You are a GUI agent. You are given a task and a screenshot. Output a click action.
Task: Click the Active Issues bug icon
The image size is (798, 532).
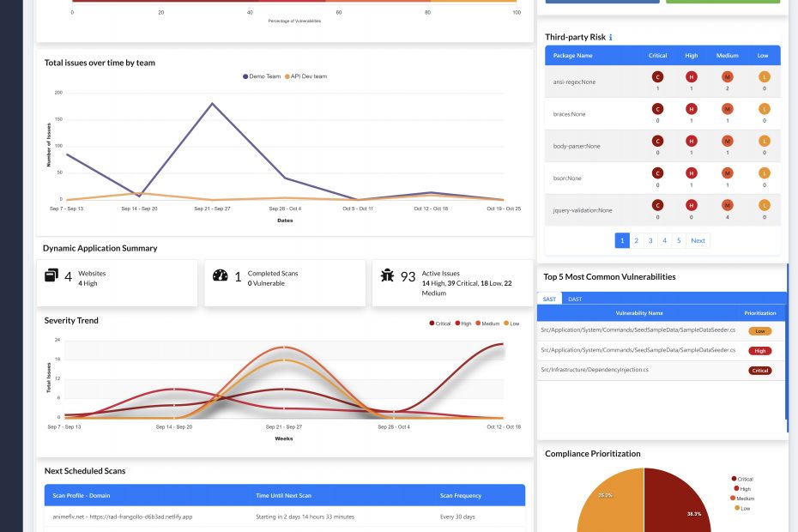[x=388, y=276]
